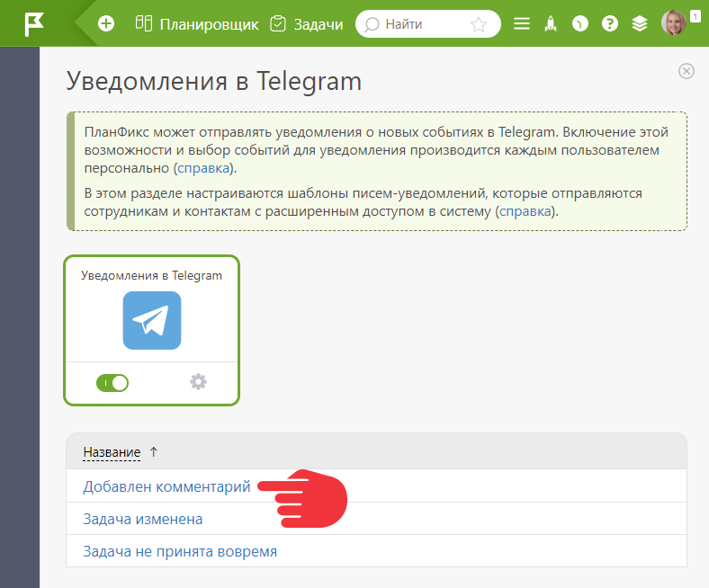This screenshot has width=709, height=588.
Task: Click the Найти search field
Action: 427,24
